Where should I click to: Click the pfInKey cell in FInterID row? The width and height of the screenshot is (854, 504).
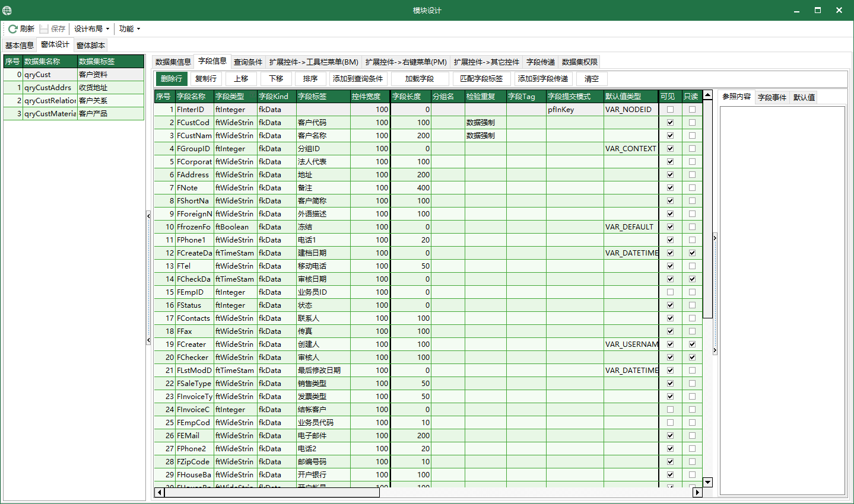tap(575, 109)
